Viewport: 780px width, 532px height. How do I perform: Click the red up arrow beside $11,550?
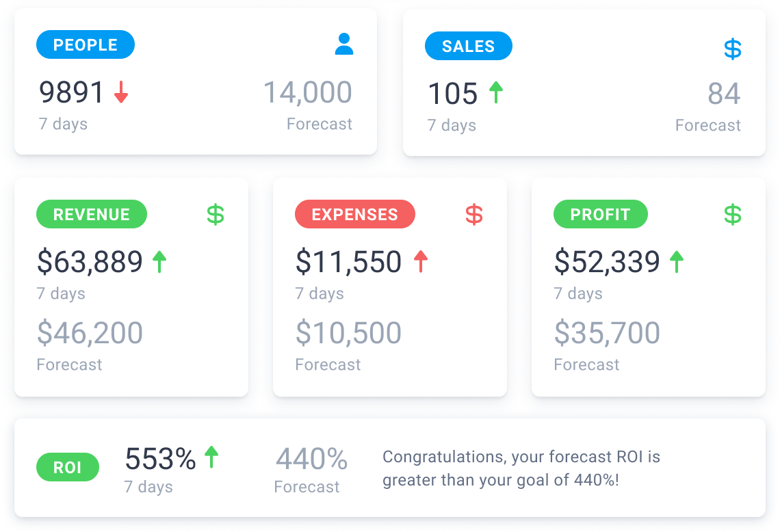[421, 261]
